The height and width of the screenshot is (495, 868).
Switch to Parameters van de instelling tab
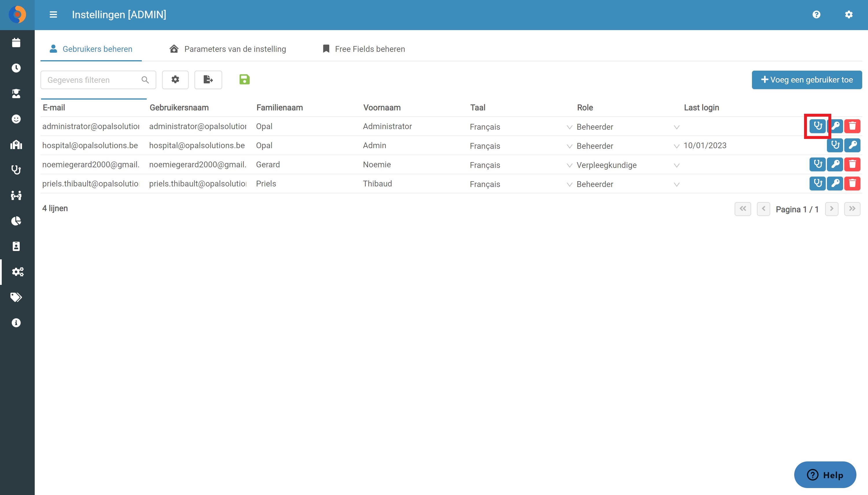pos(228,49)
